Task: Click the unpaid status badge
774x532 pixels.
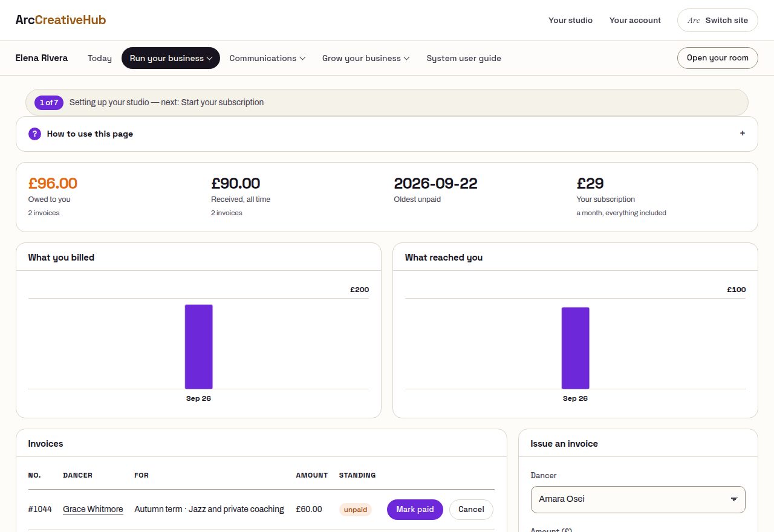Action: 356,510
